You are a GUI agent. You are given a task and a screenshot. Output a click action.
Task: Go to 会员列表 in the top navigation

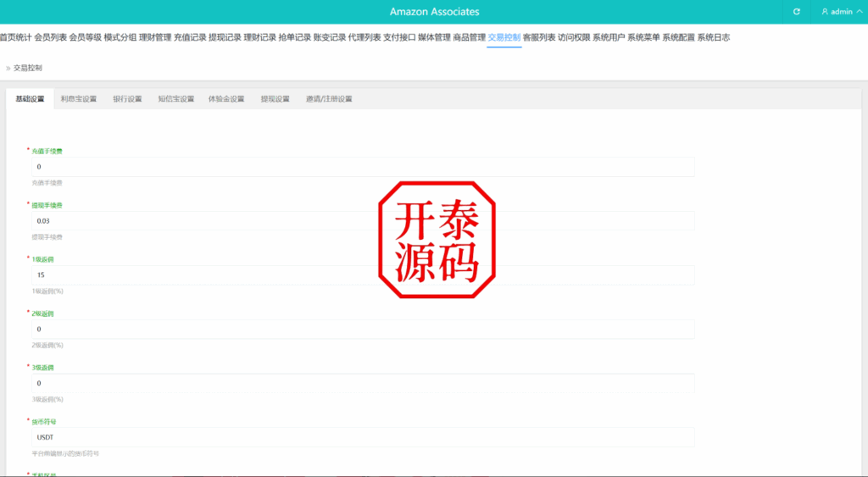coord(50,37)
